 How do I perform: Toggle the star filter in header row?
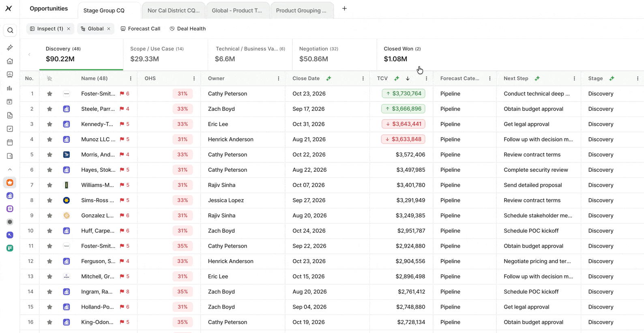(49, 78)
